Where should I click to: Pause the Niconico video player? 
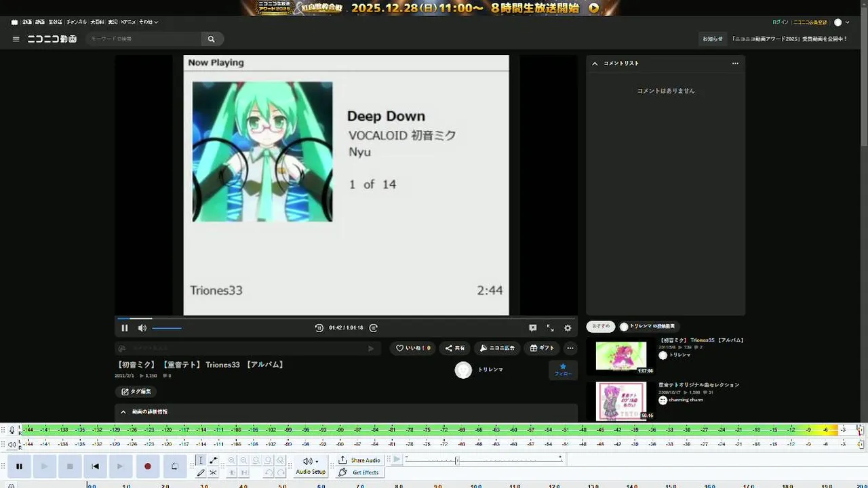pyautogui.click(x=125, y=328)
